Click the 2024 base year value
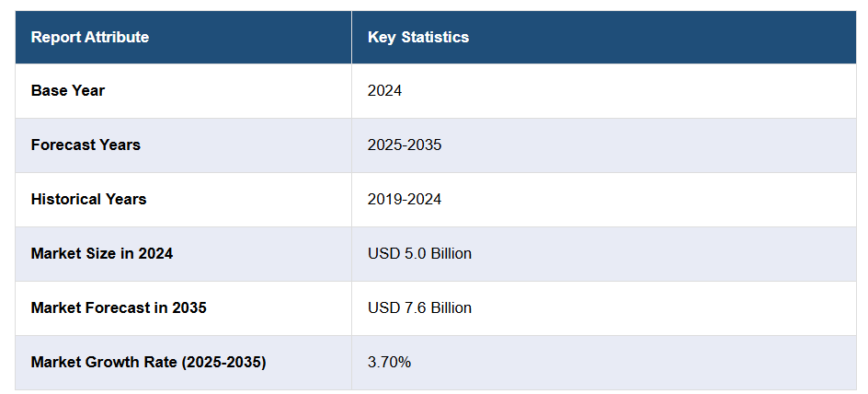The image size is (868, 394). (384, 91)
